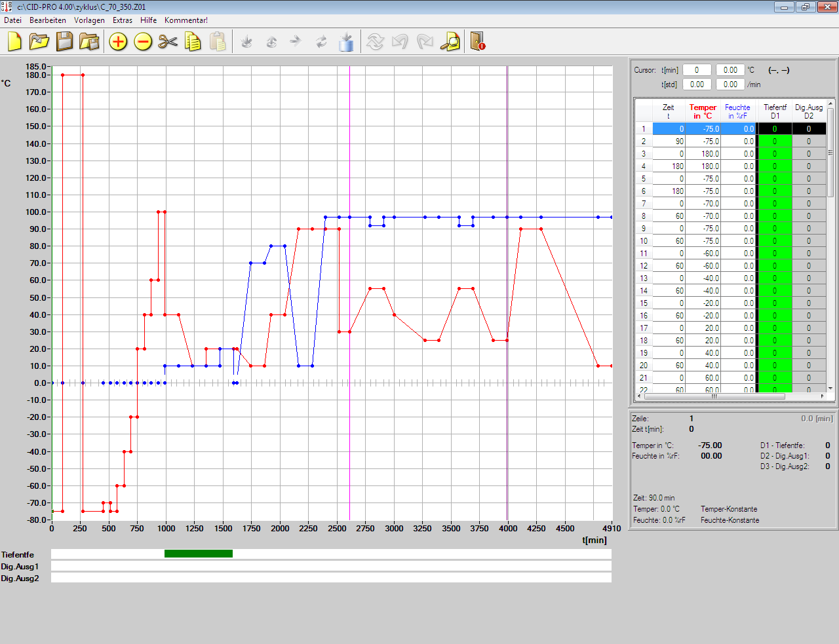Click the table's scroll up arrow
Screen dimensions: 839x644
pos(830,104)
